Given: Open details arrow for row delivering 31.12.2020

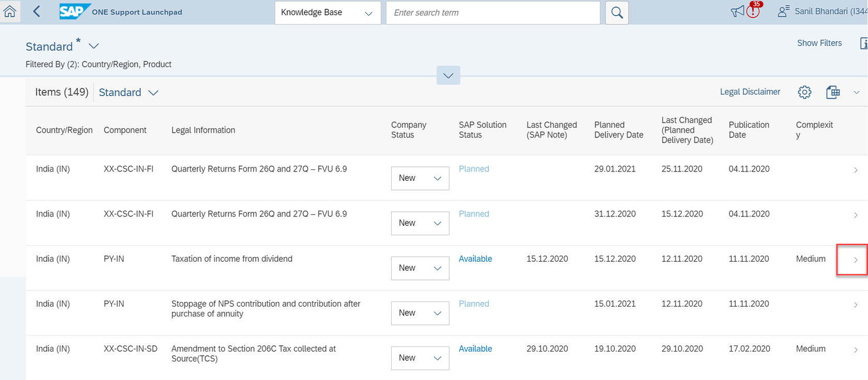Looking at the screenshot, I should (856, 215).
